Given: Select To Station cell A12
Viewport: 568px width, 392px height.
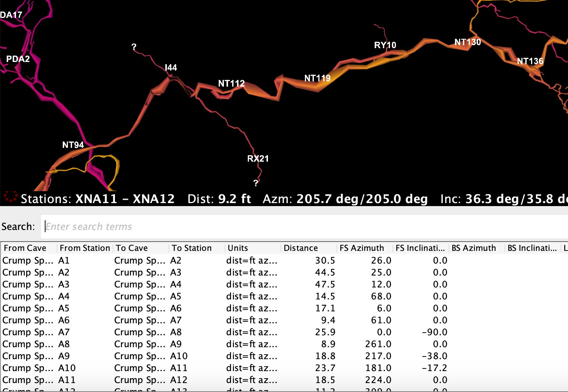Looking at the screenshot, I should tap(179, 380).
